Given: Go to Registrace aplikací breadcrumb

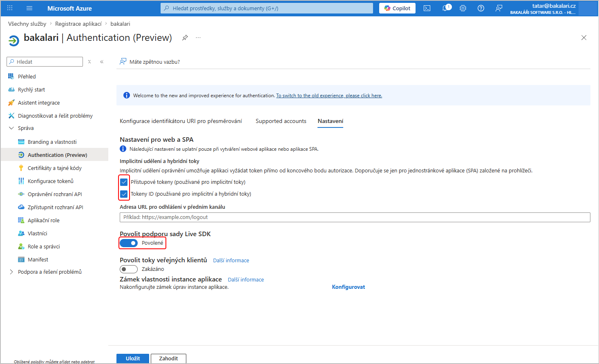Looking at the screenshot, I should click(78, 24).
